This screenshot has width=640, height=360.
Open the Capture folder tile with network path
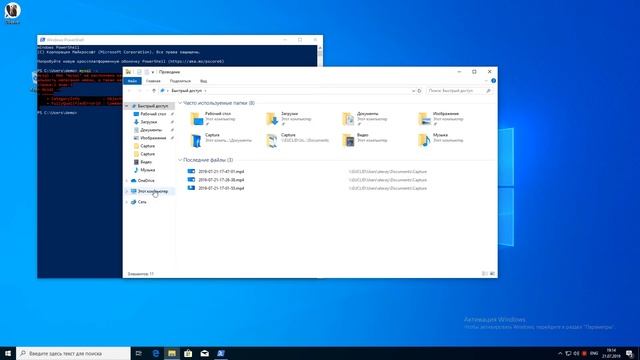(x=297, y=140)
